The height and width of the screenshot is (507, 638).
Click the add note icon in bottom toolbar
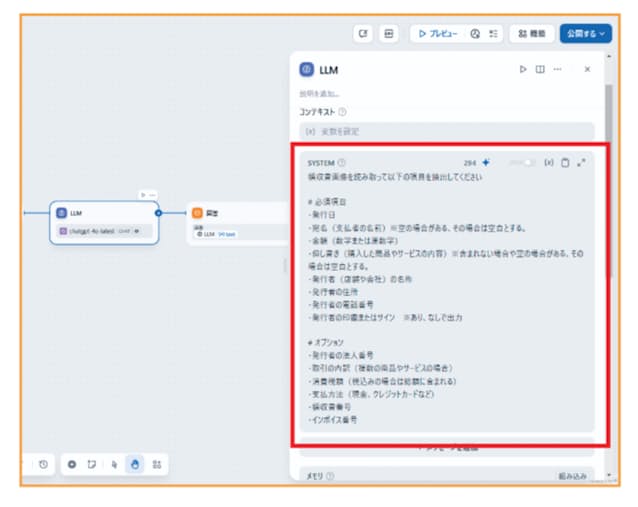(x=92, y=464)
